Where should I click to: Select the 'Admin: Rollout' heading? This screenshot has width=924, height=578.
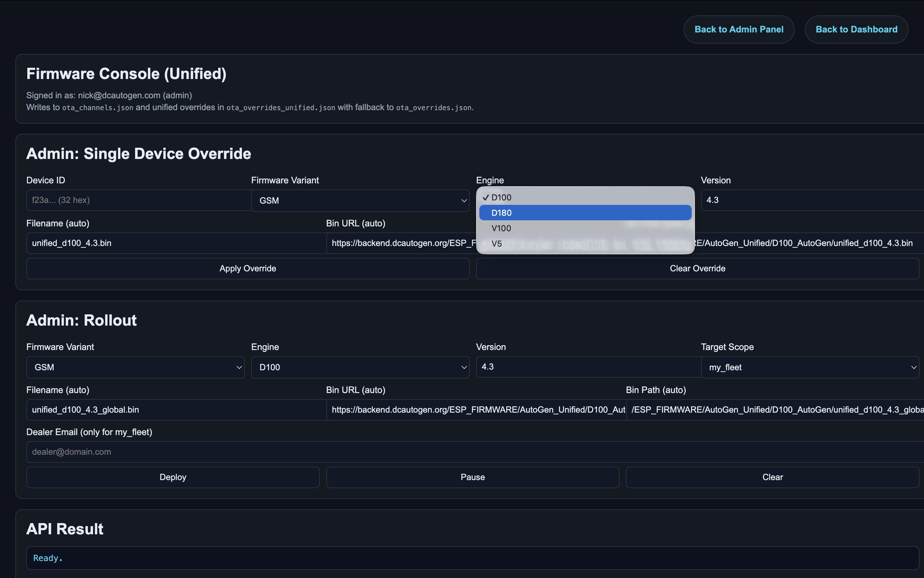point(81,320)
